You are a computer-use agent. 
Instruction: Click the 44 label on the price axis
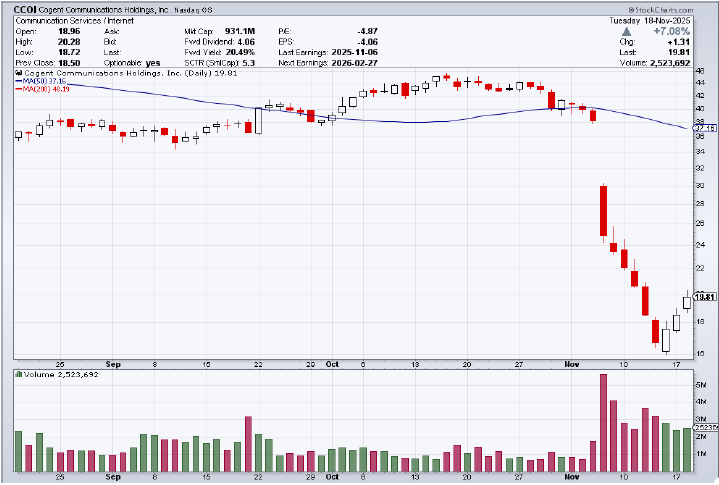pos(700,83)
